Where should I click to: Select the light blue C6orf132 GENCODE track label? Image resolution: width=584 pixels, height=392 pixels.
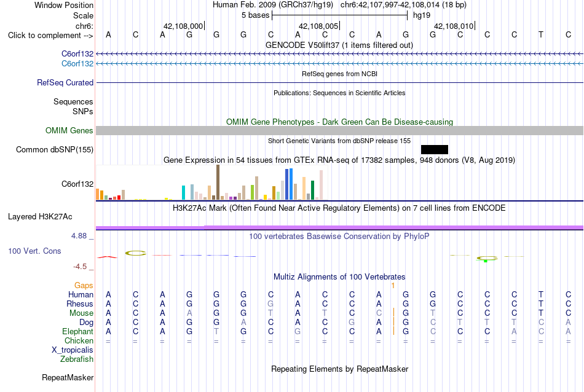tap(77, 64)
